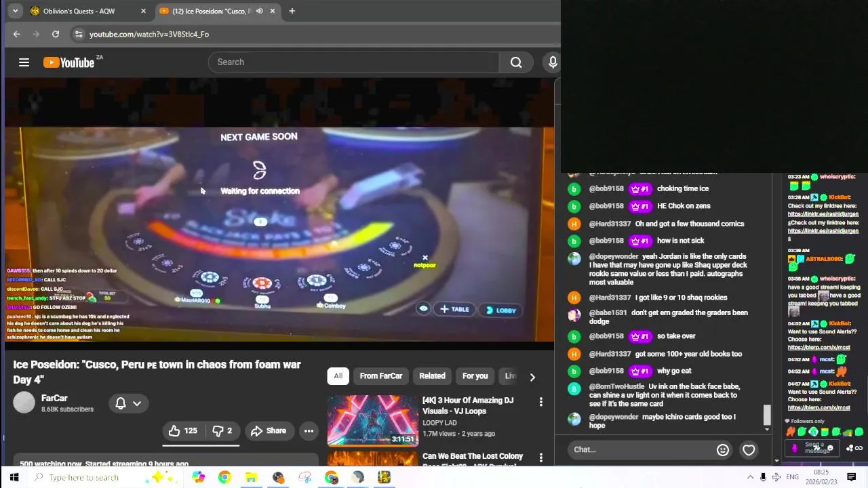868x488 pixels.
Task: Select the For you chip
Action: tap(475, 376)
